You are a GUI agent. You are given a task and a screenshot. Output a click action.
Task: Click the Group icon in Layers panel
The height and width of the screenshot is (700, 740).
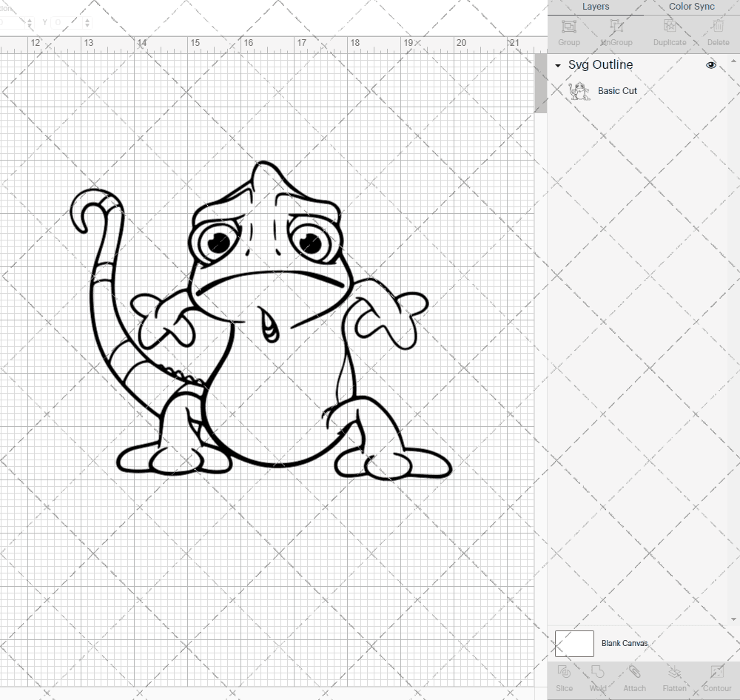click(x=568, y=27)
